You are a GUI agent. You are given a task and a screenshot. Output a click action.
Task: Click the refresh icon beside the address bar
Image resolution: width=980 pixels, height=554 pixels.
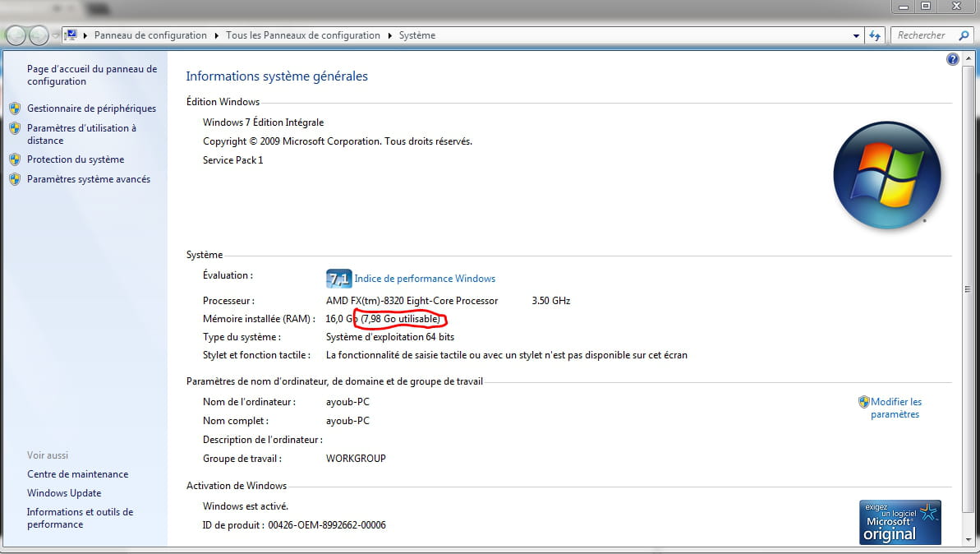click(x=875, y=35)
